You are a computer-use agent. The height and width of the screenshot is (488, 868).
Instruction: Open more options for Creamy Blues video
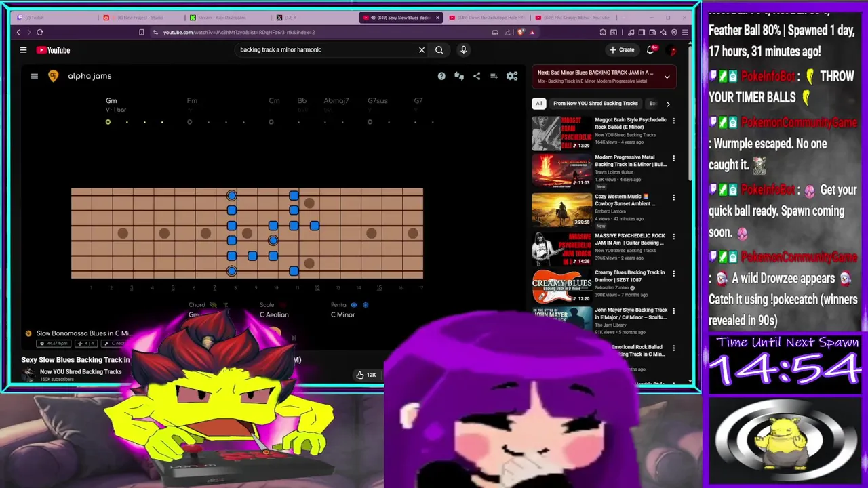673,274
